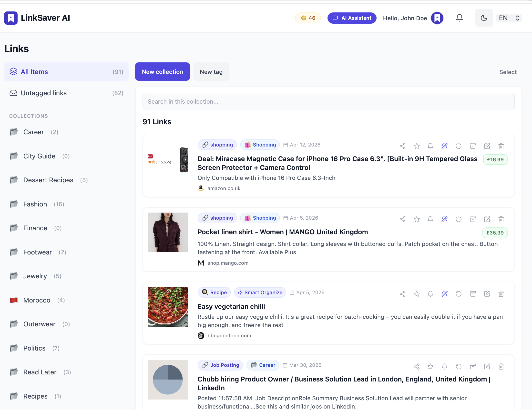Expand the Morocco collection
Screen dimensions: 532x410
pos(37,300)
